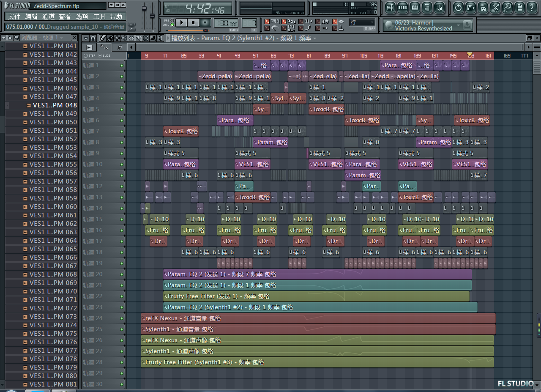Screen dimensions: 541x392
Task: Mute 轨道 1 using its green light
Action: click(122, 65)
